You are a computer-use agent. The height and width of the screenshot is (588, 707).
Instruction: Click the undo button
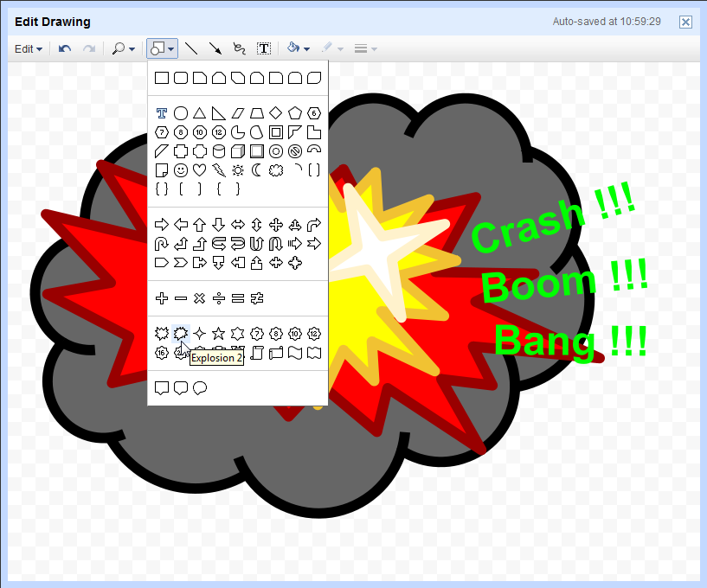coord(65,48)
